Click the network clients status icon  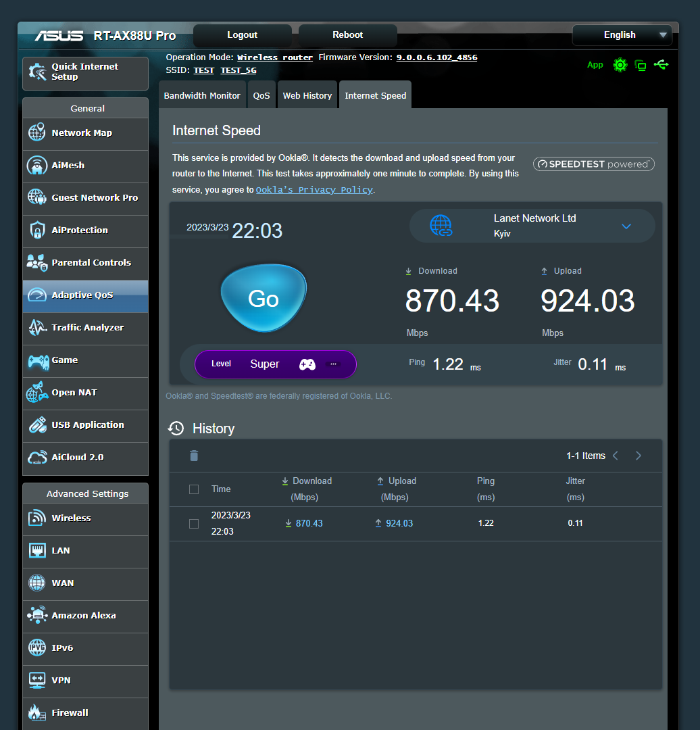pos(641,66)
